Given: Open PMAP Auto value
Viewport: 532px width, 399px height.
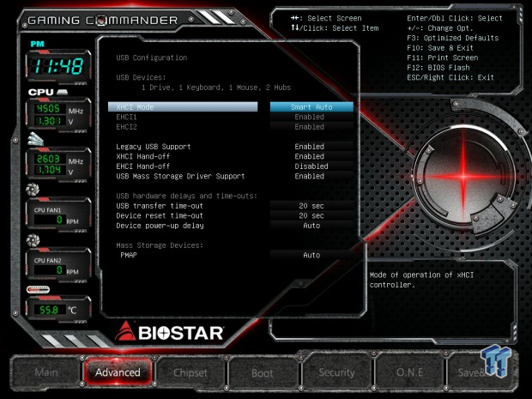Looking at the screenshot, I should tap(311, 255).
